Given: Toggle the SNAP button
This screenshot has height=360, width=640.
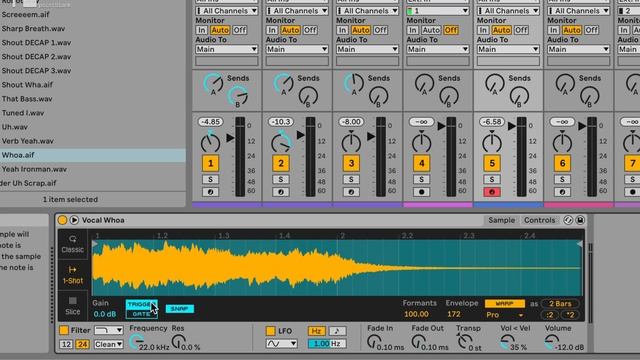Looking at the screenshot, I should point(180,309).
